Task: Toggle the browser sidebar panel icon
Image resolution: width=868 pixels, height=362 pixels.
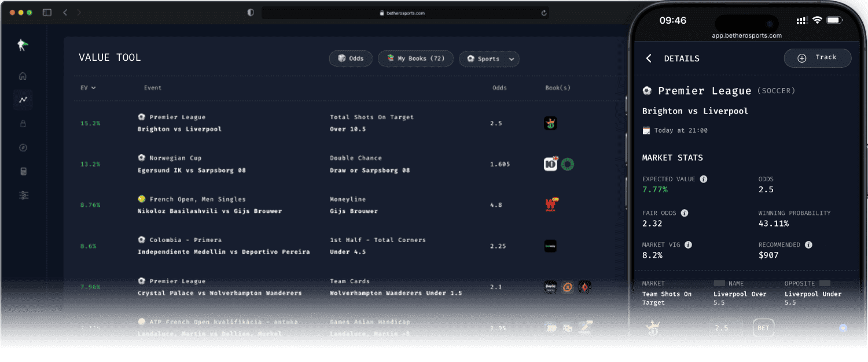Action: [x=47, y=12]
